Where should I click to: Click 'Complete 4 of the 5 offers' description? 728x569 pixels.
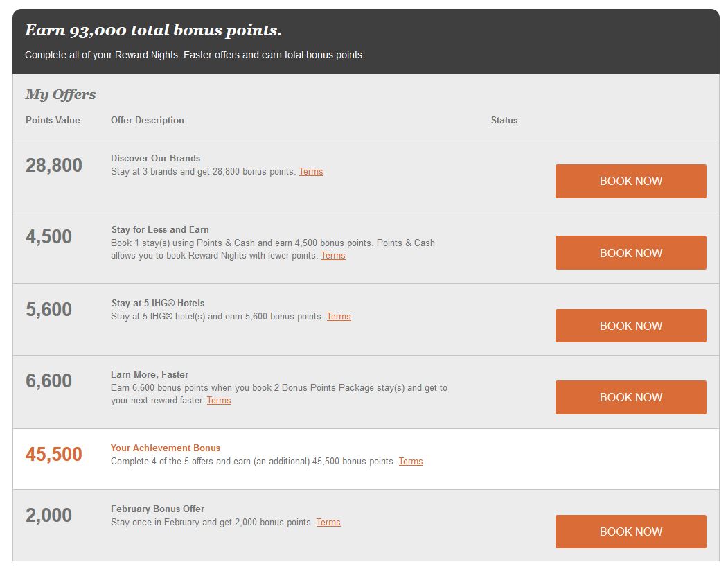[x=254, y=462]
